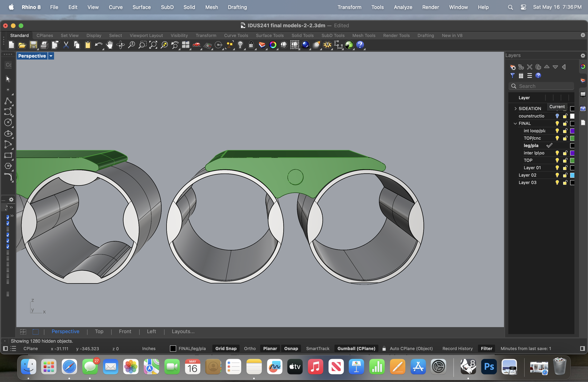Change the purple color swatch of int loop/pla

572,131
